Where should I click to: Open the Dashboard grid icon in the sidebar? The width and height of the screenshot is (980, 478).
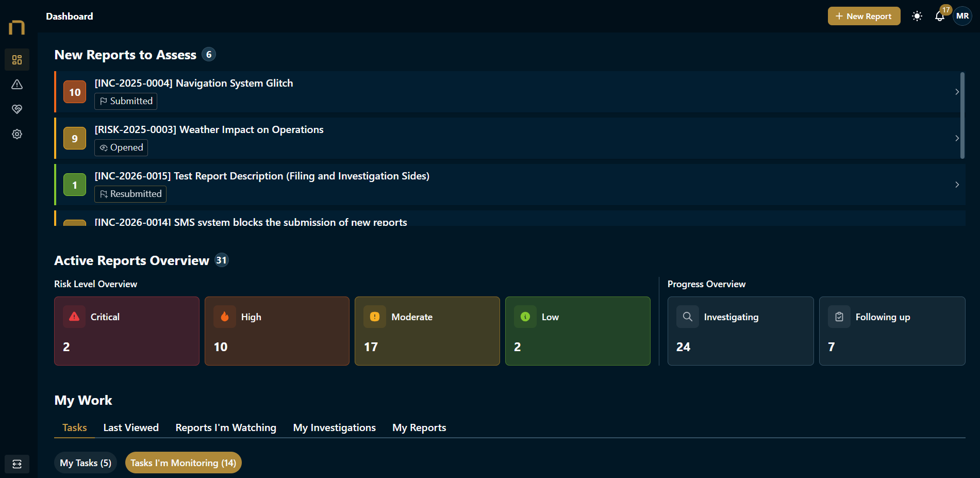17,59
